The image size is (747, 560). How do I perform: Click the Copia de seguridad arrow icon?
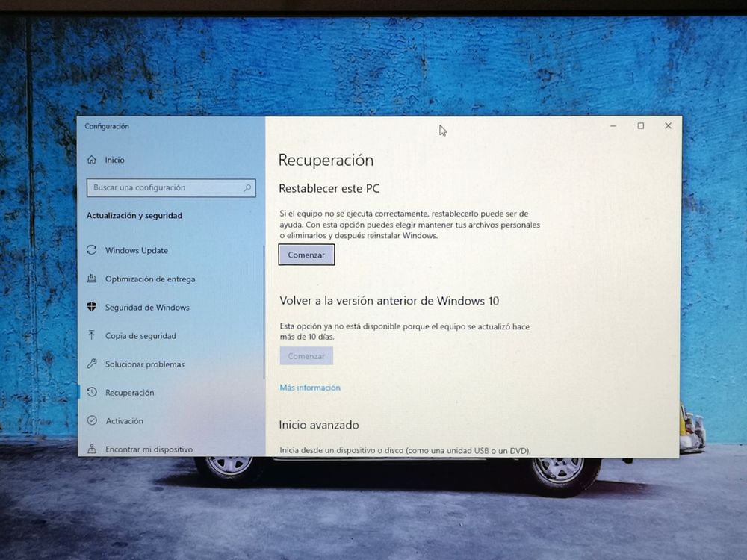click(92, 335)
